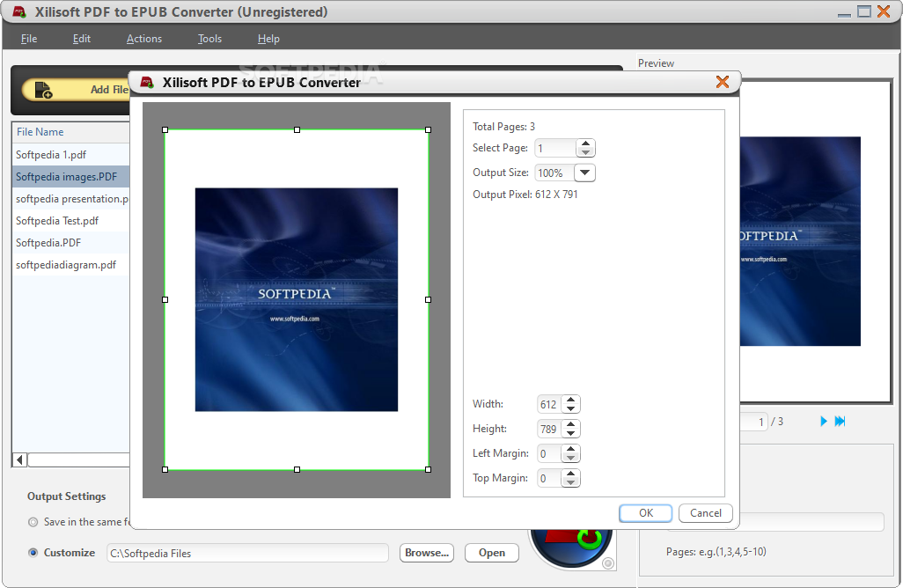Select the top-left crop handle
This screenshot has width=903, height=588.
point(165,130)
